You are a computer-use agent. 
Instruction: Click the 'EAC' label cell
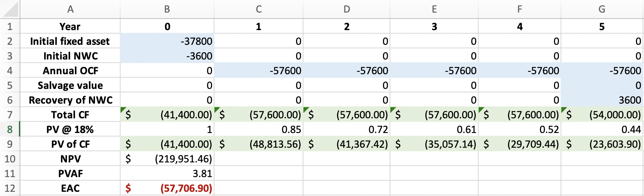click(x=70, y=188)
